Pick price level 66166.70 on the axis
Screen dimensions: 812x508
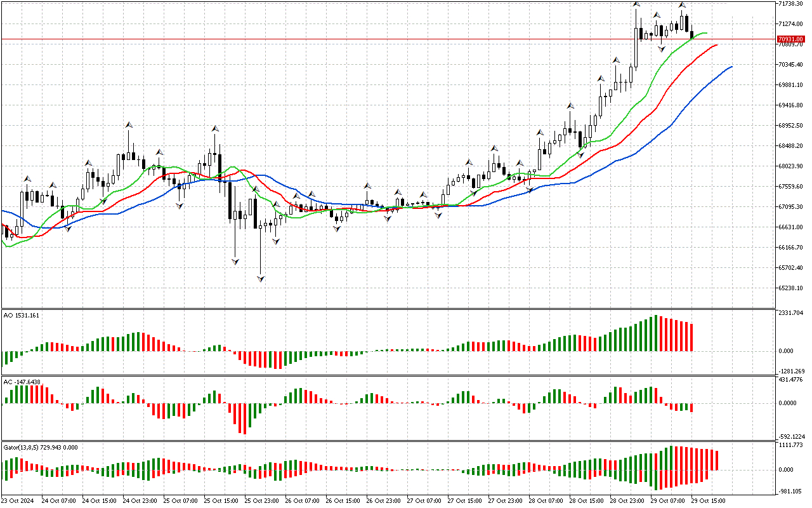coord(792,248)
